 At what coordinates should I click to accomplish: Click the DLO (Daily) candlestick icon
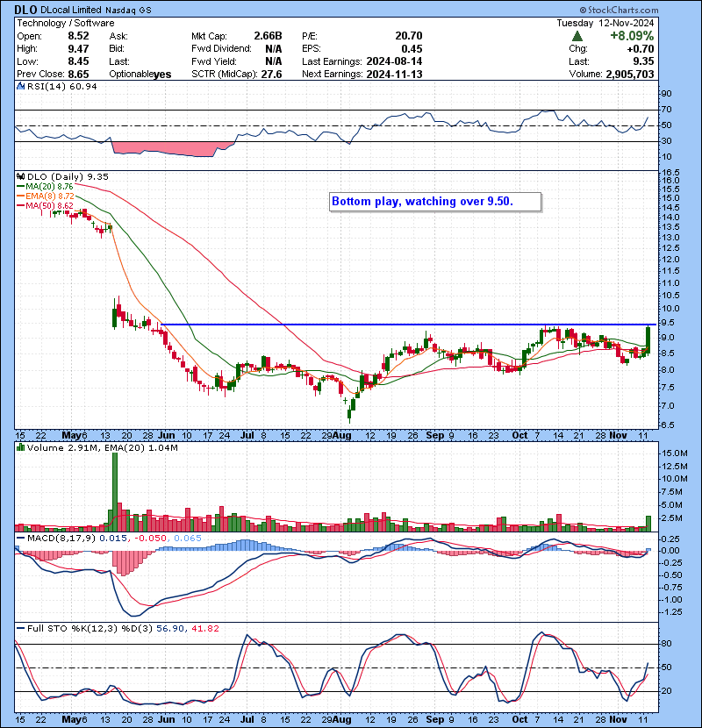[20, 176]
